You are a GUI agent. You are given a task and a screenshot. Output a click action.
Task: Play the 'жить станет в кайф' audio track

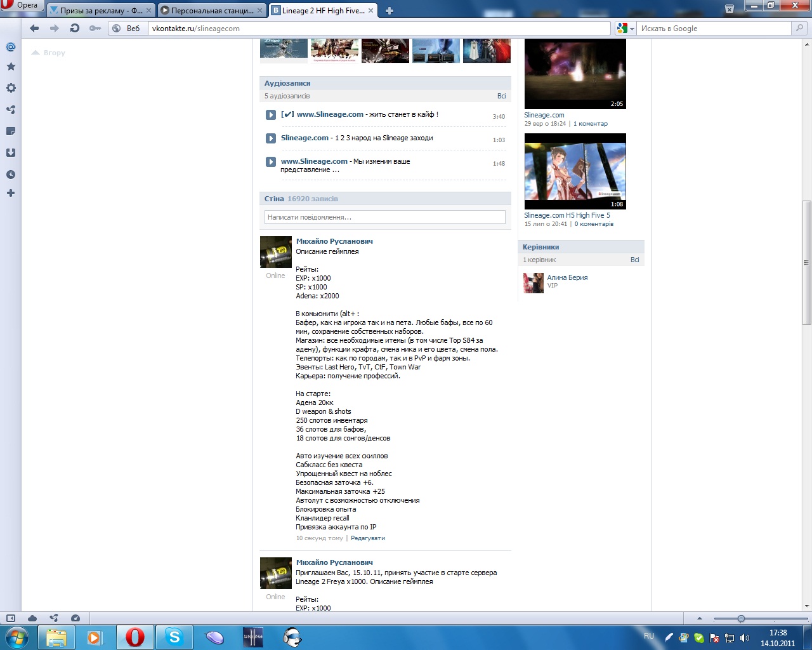point(271,115)
